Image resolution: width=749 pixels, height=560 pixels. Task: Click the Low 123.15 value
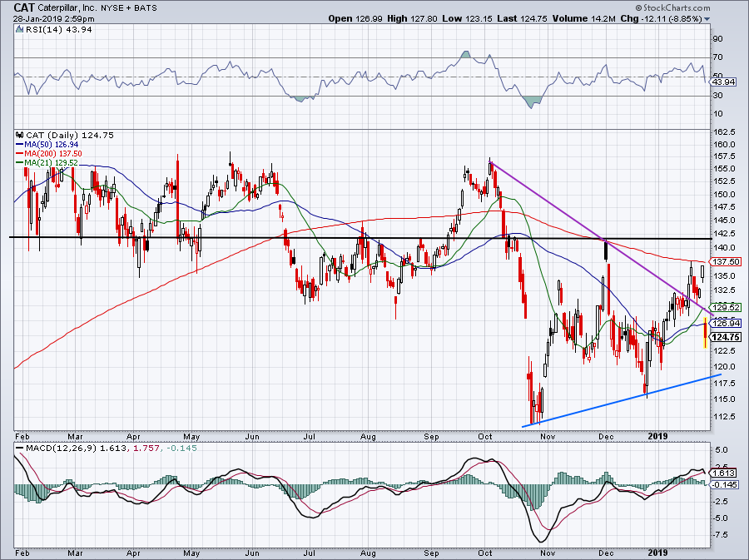(466, 18)
